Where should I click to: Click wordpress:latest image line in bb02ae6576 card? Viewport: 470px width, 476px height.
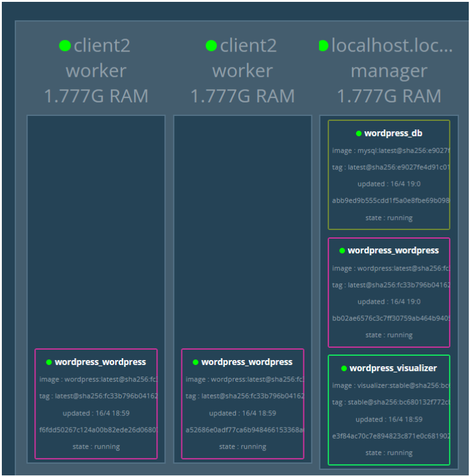pos(391,268)
